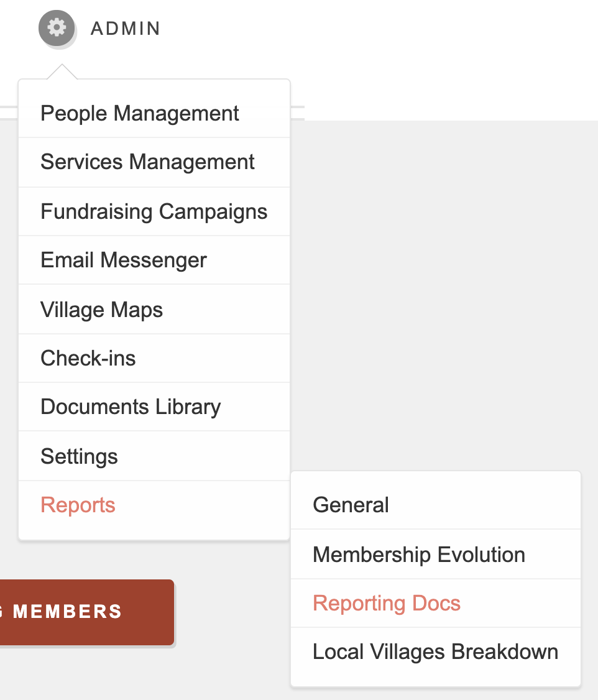
Task: Open the General report
Action: point(351,505)
